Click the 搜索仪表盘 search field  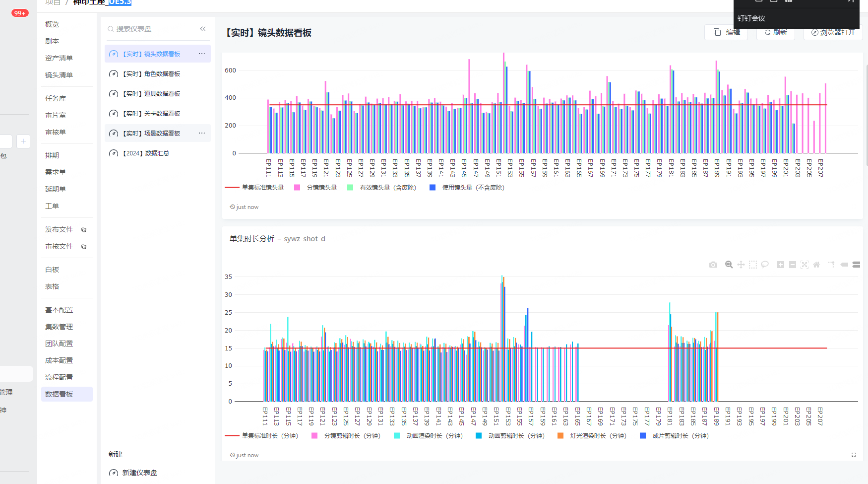pyautogui.click(x=154, y=29)
